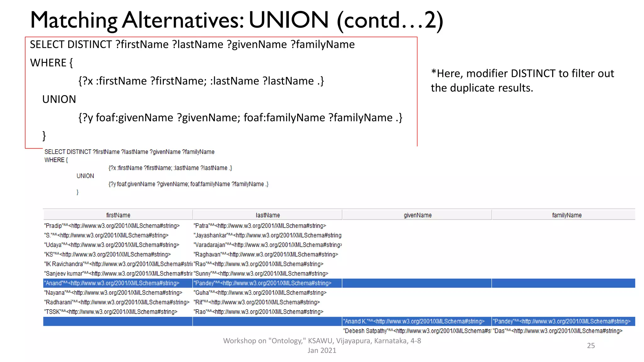Select the "Pandey" lastName cell beside Anand
644x362 pixels.
pyautogui.click(x=267, y=283)
